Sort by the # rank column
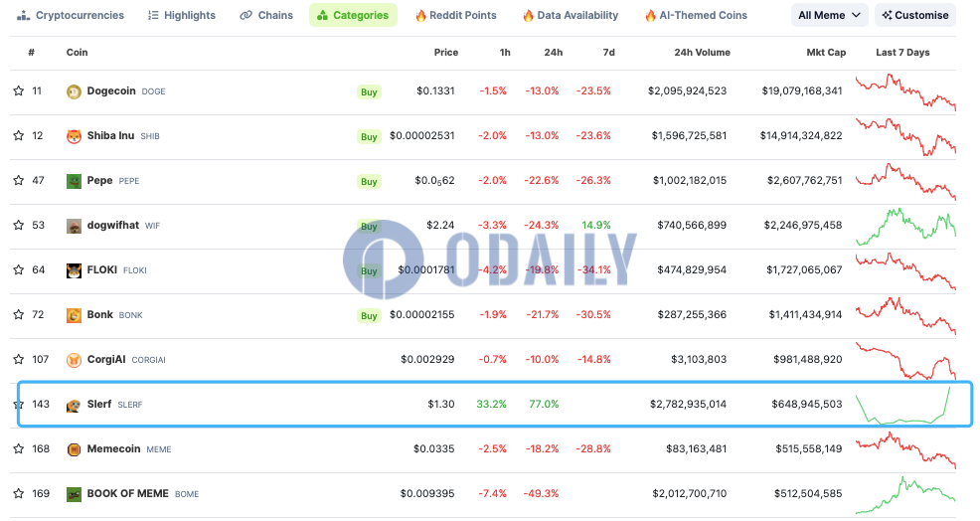The image size is (980, 521). [x=31, y=53]
